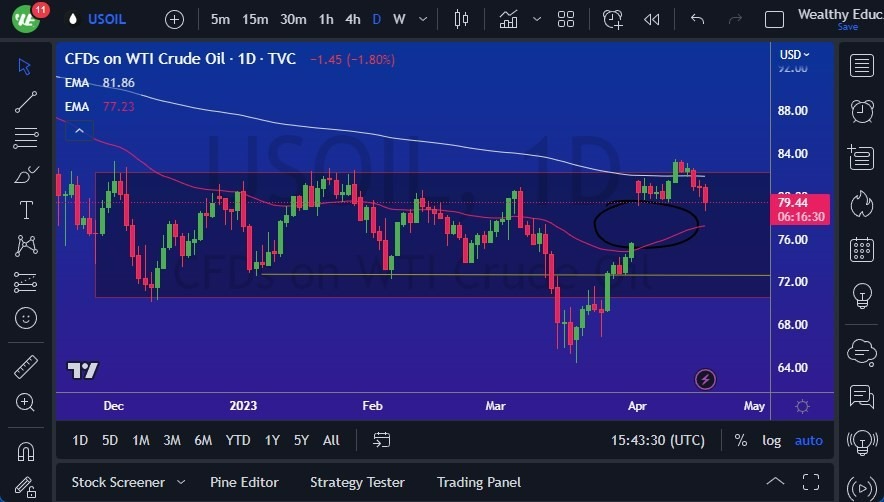Toggle auto scale mode
This screenshot has height=502, width=884.
(x=808, y=440)
